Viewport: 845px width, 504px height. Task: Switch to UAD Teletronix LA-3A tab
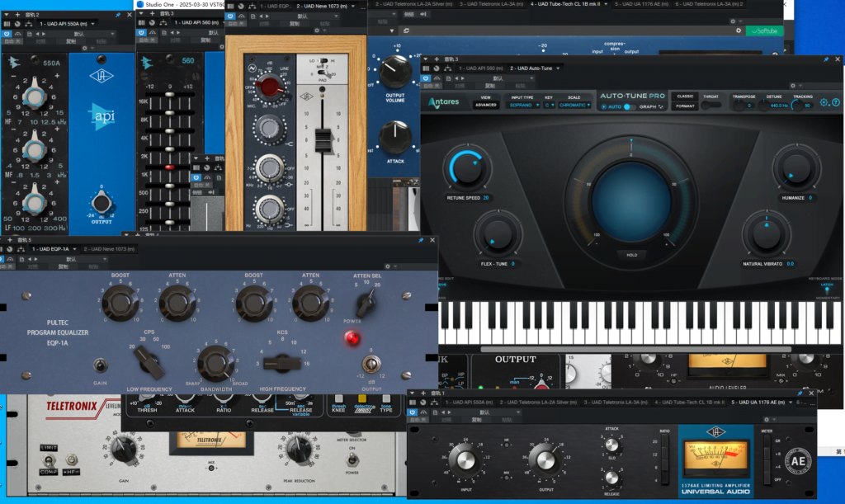pyautogui.click(x=615, y=402)
